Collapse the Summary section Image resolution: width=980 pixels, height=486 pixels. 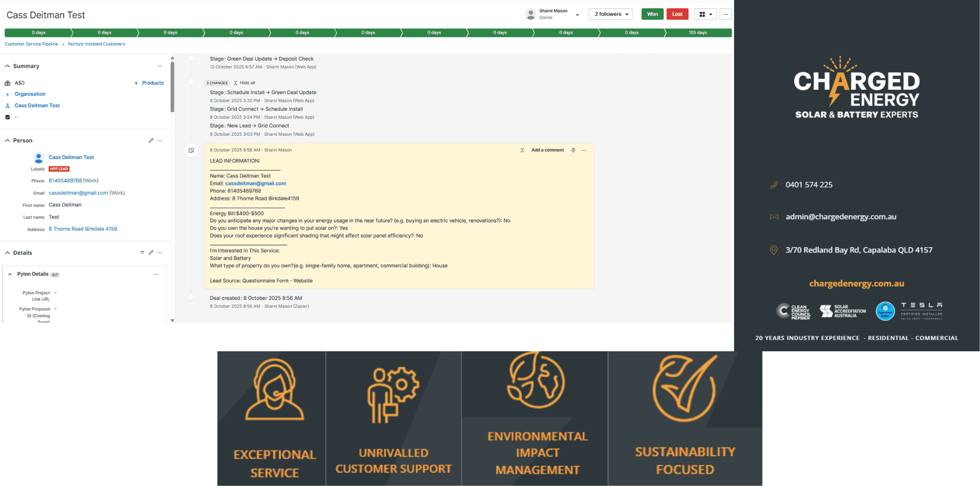(x=7, y=66)
